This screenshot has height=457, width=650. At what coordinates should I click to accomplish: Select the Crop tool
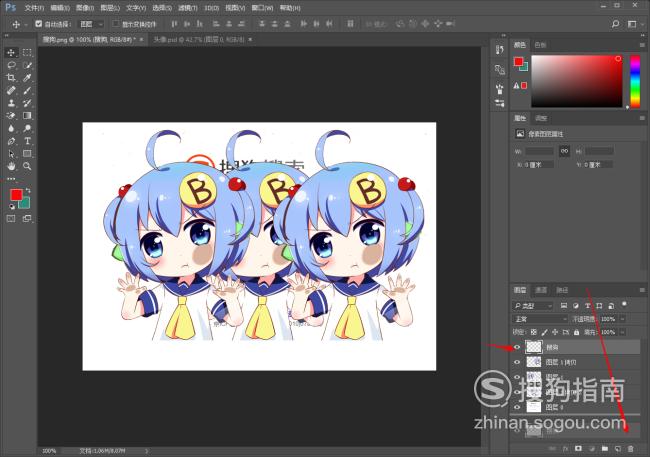(x=11, y=78)
